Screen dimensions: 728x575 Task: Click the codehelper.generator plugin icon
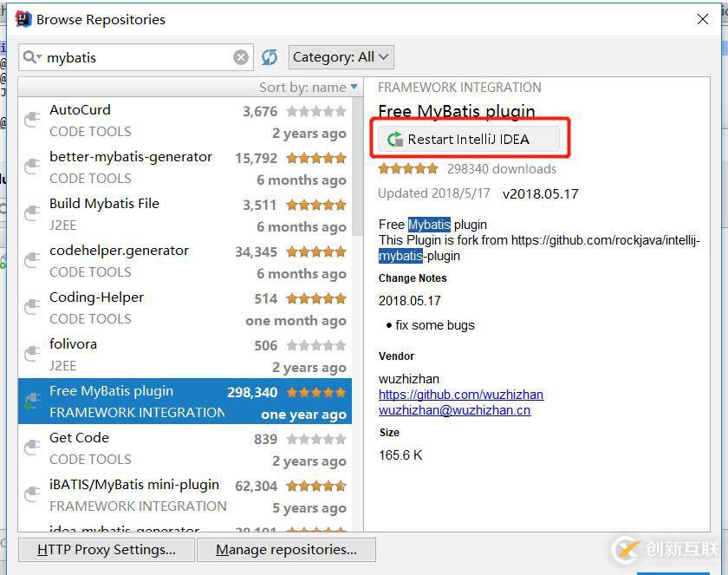tap(32, 260)
